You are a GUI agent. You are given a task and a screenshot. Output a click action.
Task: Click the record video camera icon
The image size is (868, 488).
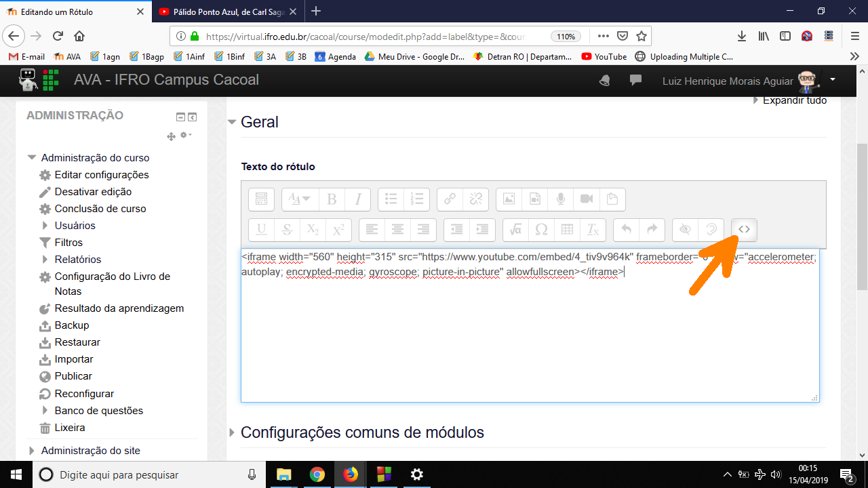(587, 199)
